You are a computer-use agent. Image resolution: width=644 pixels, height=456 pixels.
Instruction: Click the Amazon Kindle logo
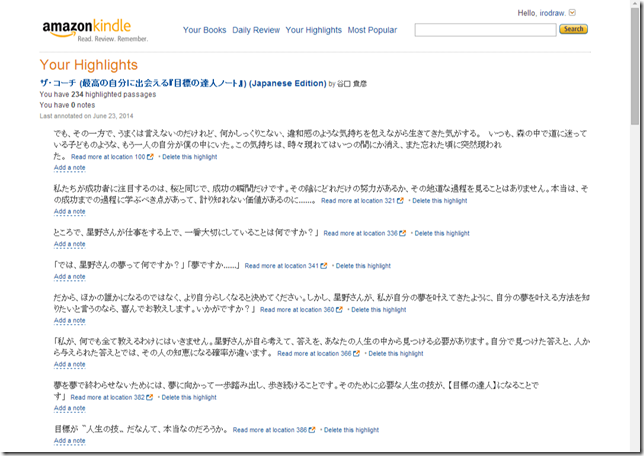click(x=95, y=30)
